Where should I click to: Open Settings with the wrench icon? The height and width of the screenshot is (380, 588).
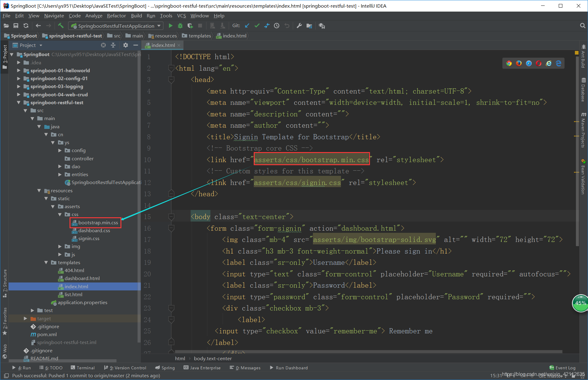299,26
